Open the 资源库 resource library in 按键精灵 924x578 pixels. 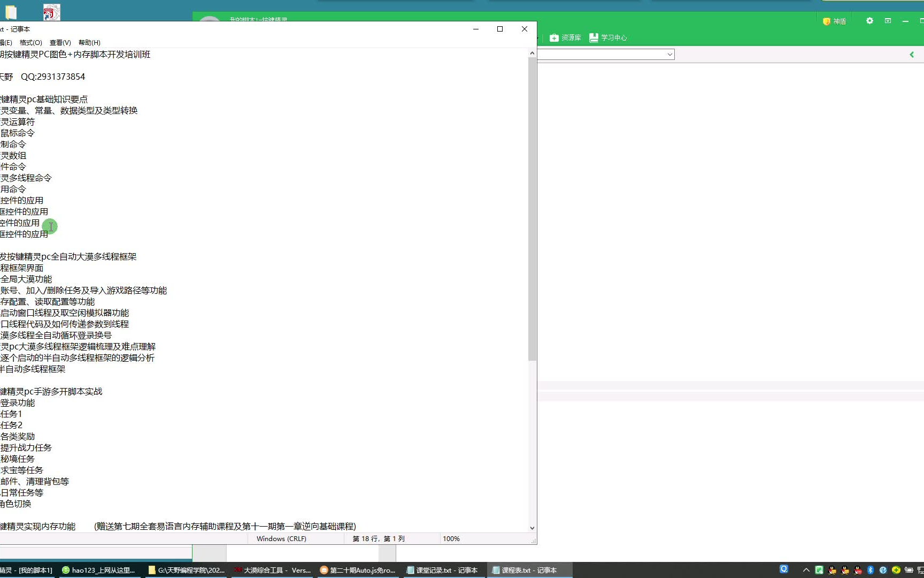pyautogui.click(x=565, y=37)
